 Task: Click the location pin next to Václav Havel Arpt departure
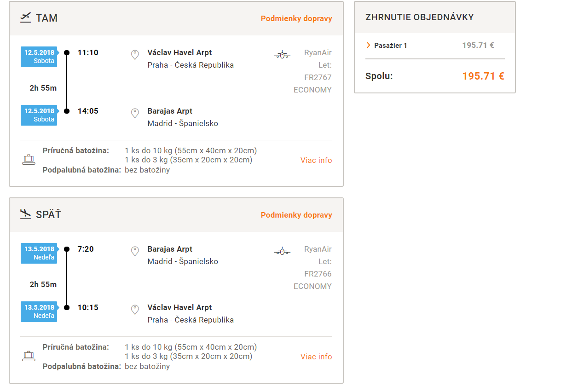point(135,55)
